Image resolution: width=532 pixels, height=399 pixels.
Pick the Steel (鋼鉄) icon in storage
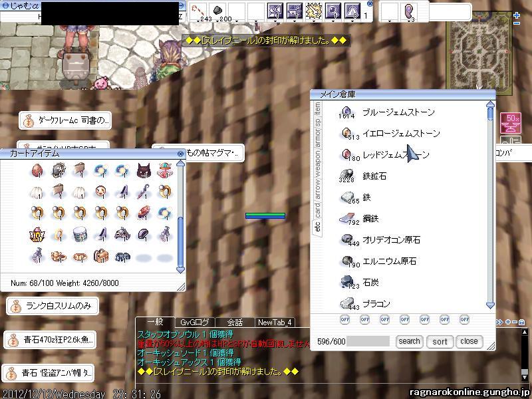click(347, 218)
